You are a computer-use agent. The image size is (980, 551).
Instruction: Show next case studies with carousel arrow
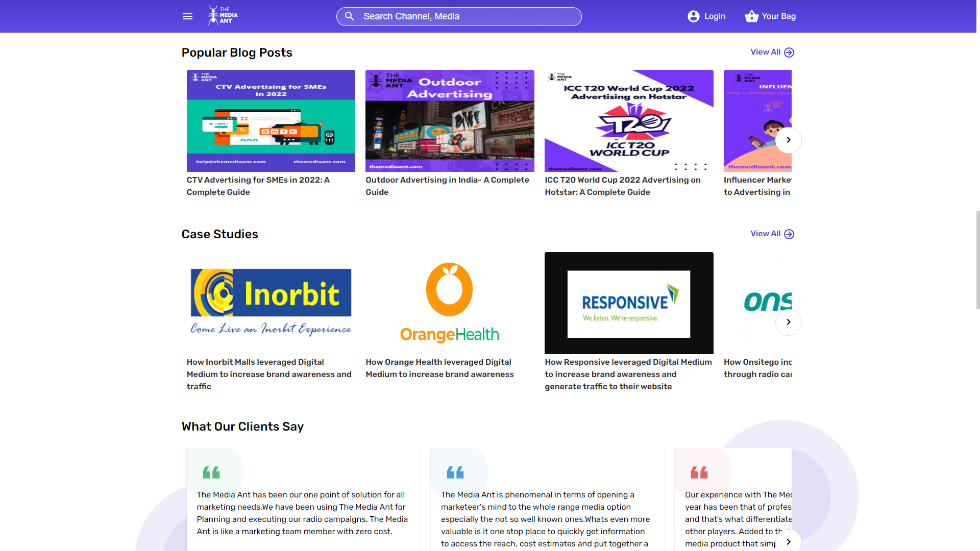pos(788,322)
